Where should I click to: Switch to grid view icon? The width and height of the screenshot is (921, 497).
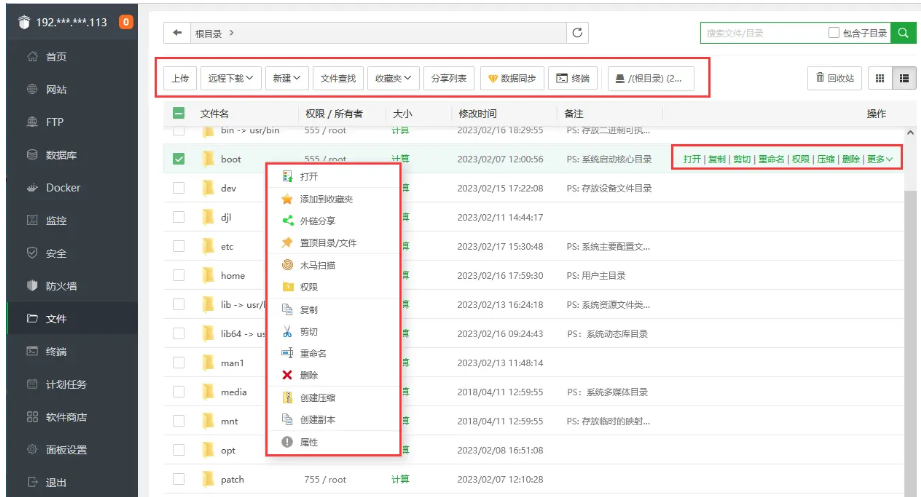tap(881, 78)
